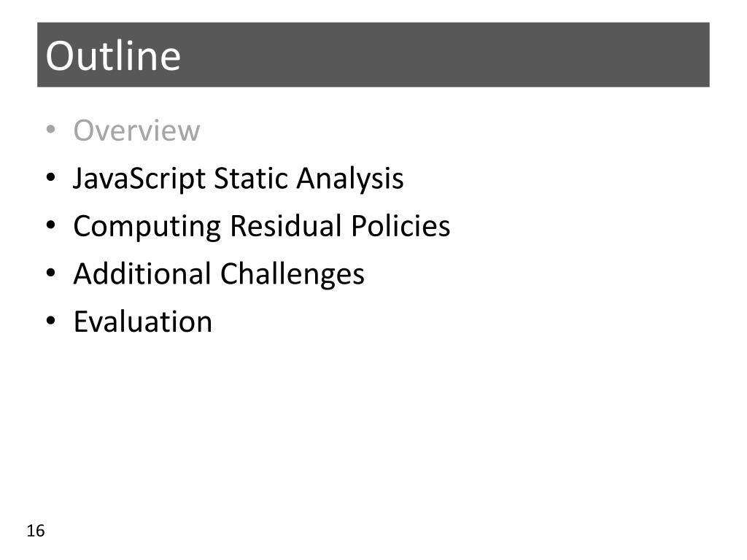Click the word Analysis
The height and width of the screenshot is (560, 747).
pyautogui.click(x=350, y=179)
